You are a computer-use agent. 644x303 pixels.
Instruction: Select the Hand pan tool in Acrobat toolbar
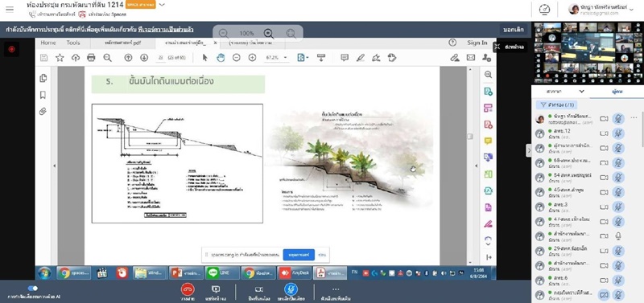(221, 58)
